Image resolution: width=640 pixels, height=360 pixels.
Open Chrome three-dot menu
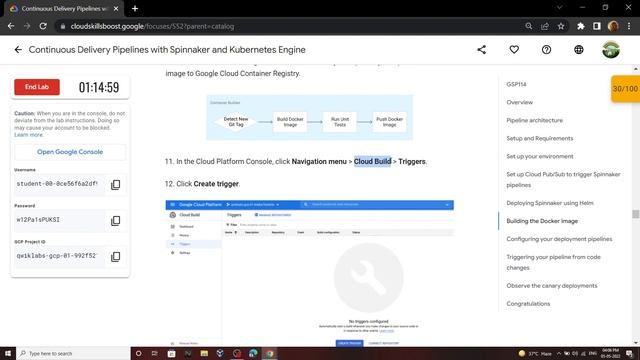click(629, 26)
